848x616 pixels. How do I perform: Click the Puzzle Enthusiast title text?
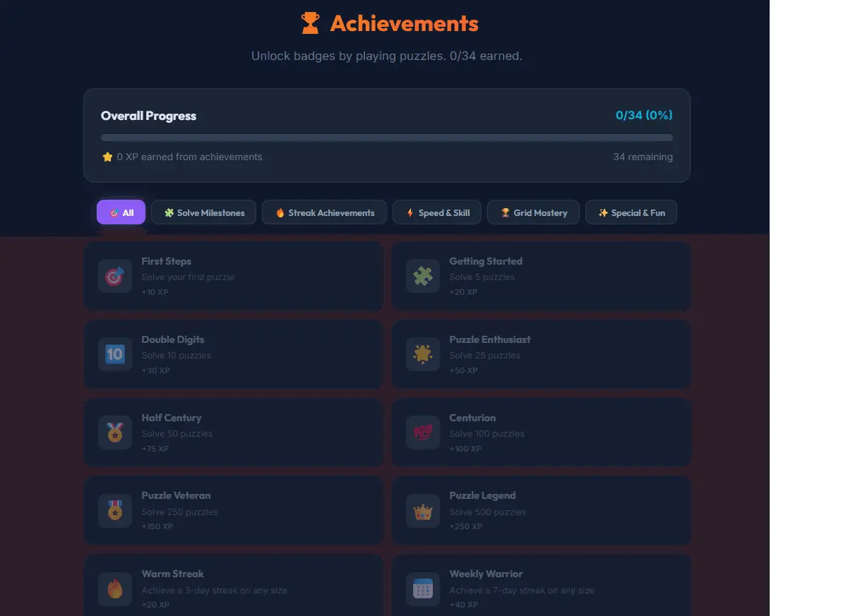pos(490,339)
